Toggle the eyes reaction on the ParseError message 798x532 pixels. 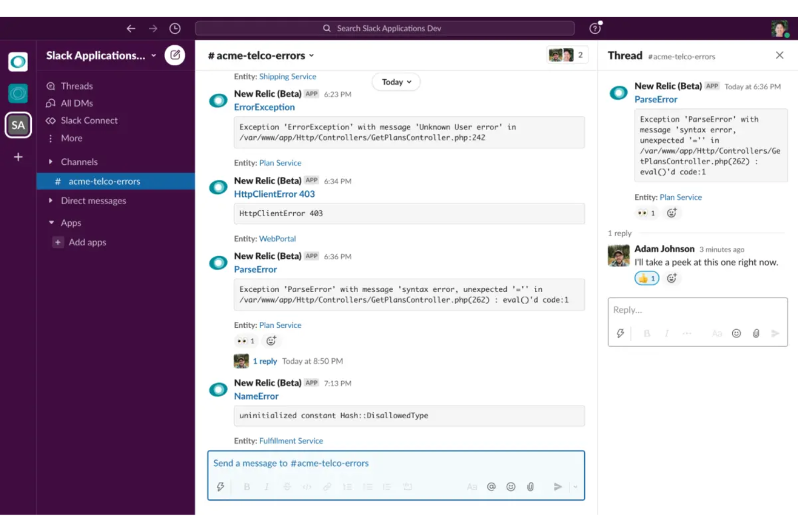click(245, 341)
